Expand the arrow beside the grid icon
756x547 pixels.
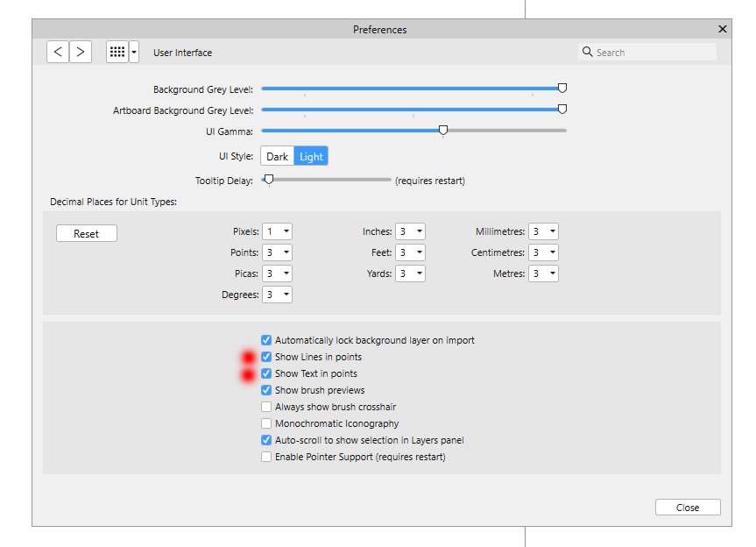(134, 52)
